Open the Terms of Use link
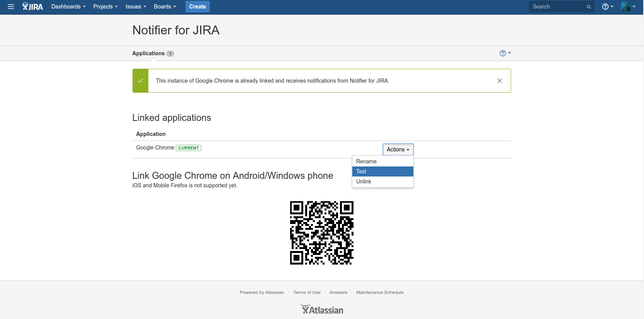The image size is (644, 319). pos(307,292)
